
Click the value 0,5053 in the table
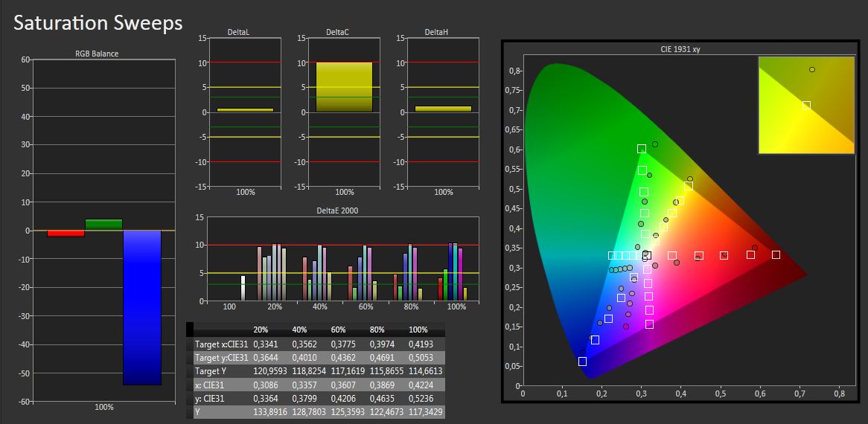tap(420, 357)
